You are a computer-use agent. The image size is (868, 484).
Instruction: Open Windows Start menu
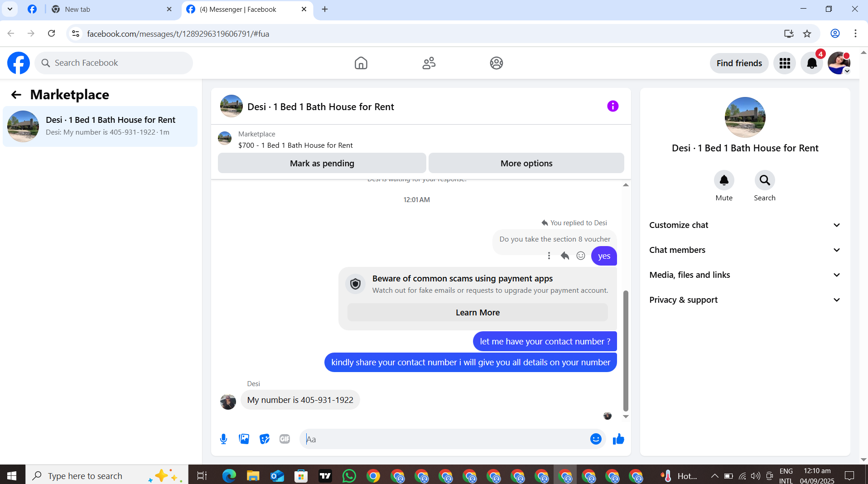[12, 476]
